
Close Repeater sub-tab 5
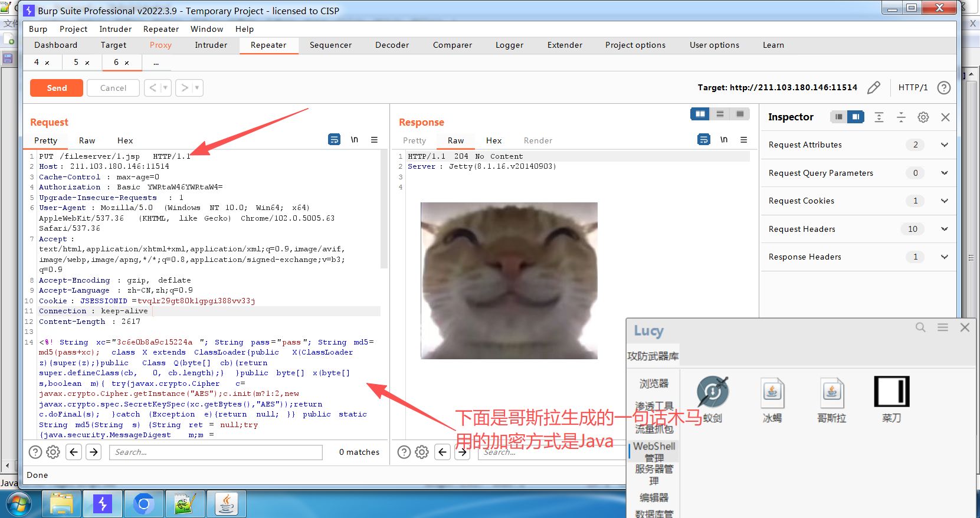87,63
